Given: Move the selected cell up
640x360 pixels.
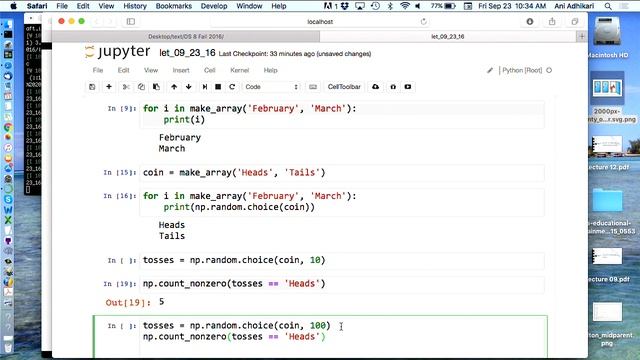Looking at the screenshot, I should [x=174, y=87].
